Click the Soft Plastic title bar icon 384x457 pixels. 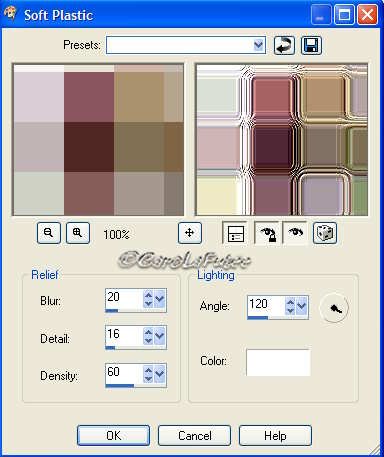10,15
